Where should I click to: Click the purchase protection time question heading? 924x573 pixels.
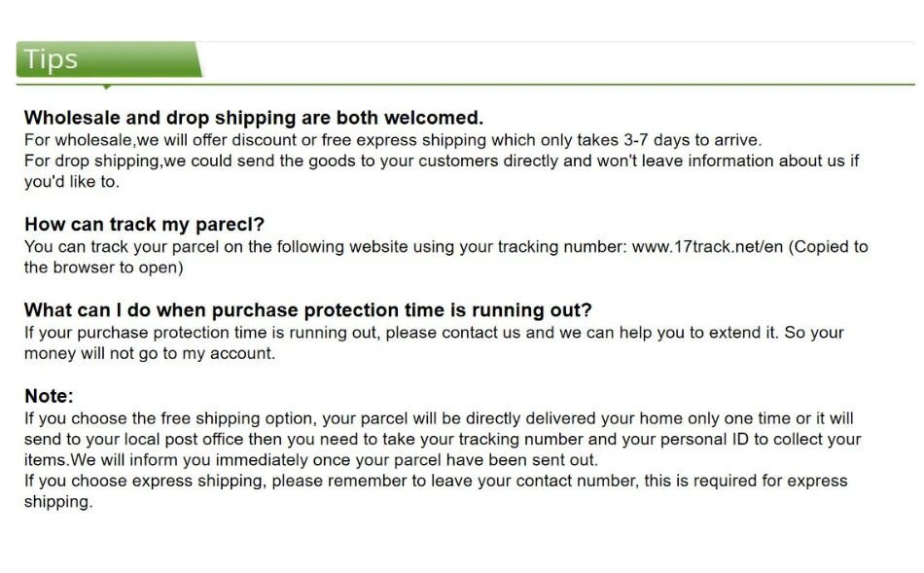307,310
